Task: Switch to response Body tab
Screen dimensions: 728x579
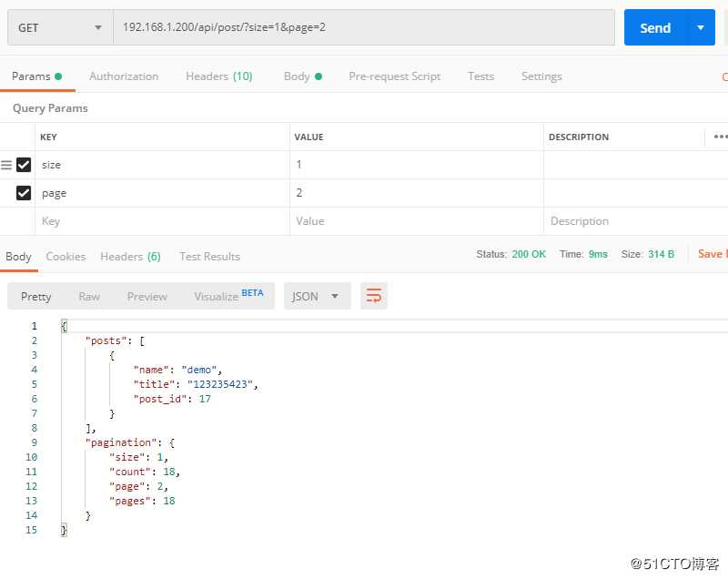Action: [x=18, y=257]
